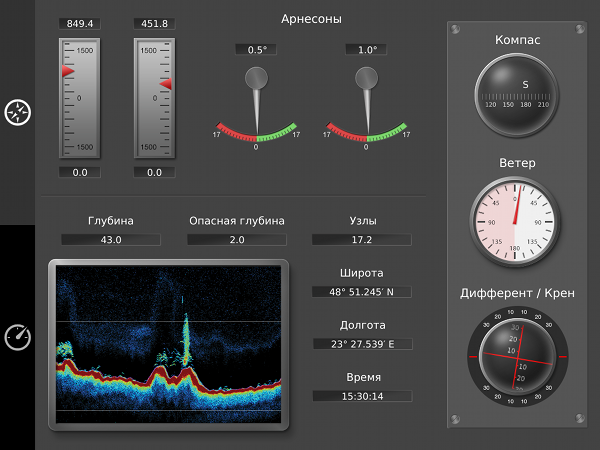Select the 451.8 value field
Viewport: 600px width, 450px height.
click(x=154, y=23)
